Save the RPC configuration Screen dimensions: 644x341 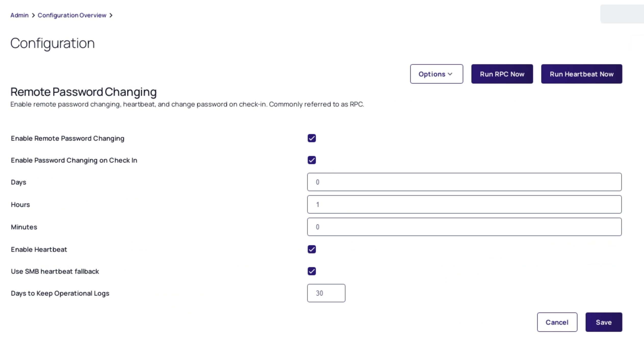(603, 322)
